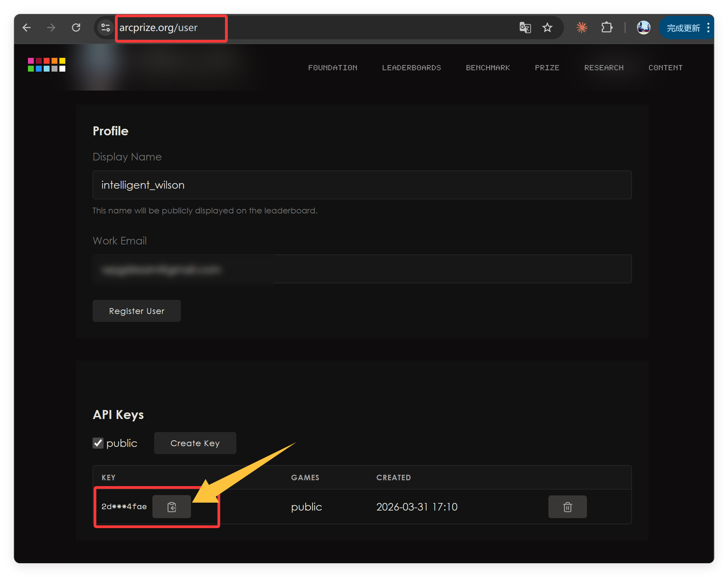
Task: Open the Chrome three-dot menu
Action: (708, 28)
